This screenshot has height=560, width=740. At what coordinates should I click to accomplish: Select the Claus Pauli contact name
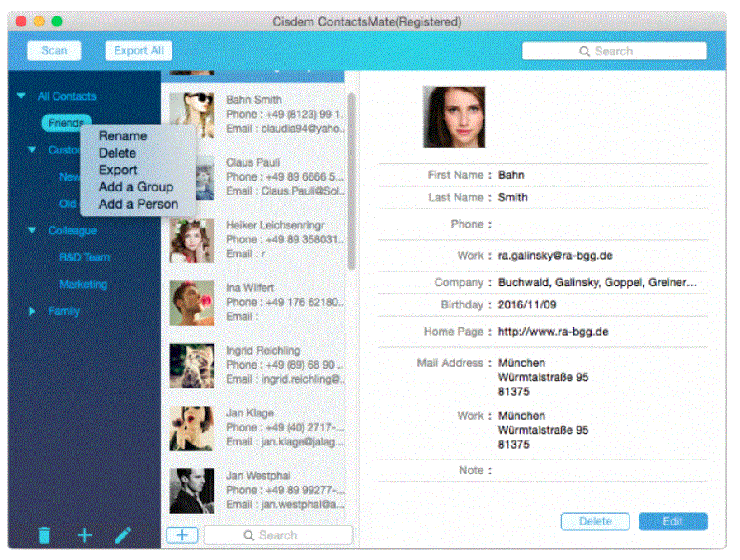click(253, 162)
